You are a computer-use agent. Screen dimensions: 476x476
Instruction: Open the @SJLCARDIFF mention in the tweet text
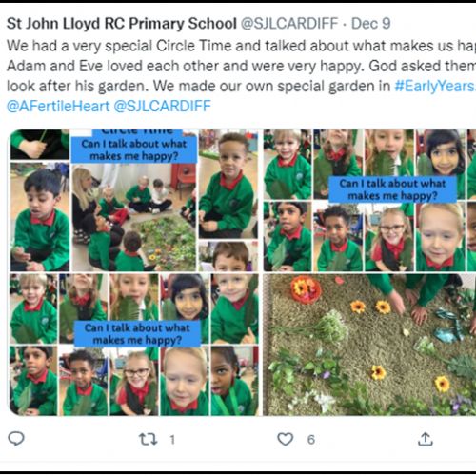tap(162, 106)
